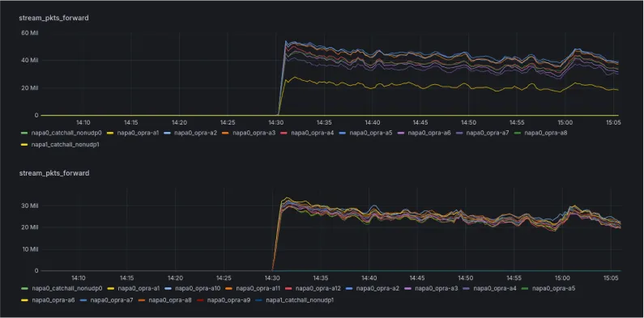Open the green swatch for lower napa0_opra-a5
The width and height of the screenshot is (644, 318).
click(526, 289)
